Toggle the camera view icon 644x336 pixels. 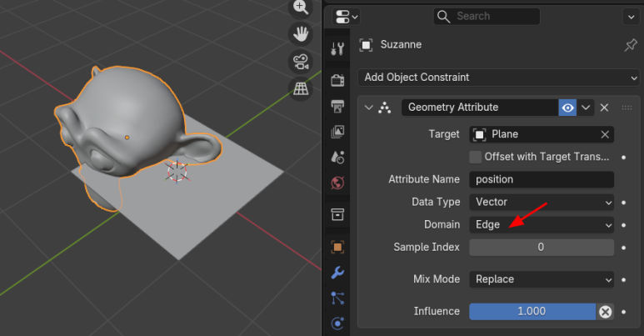click(301, 62)
